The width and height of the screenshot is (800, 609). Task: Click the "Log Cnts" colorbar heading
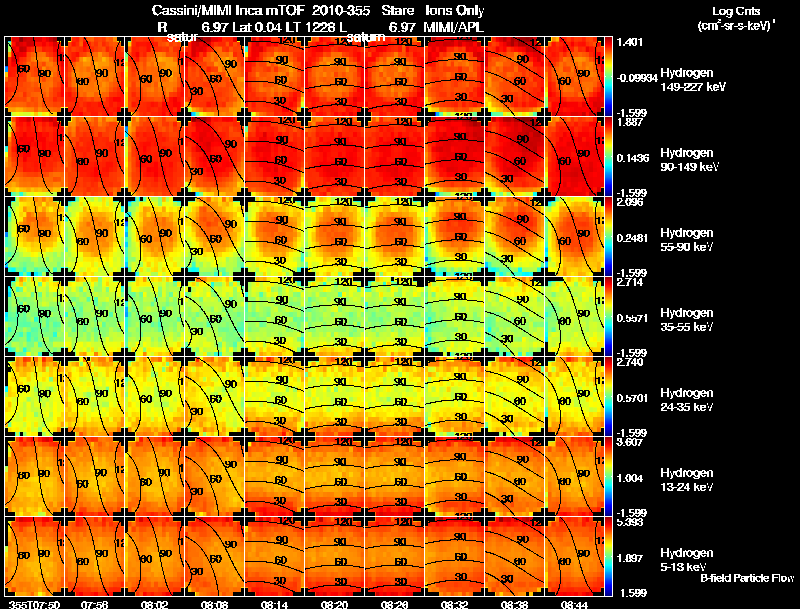736,11
